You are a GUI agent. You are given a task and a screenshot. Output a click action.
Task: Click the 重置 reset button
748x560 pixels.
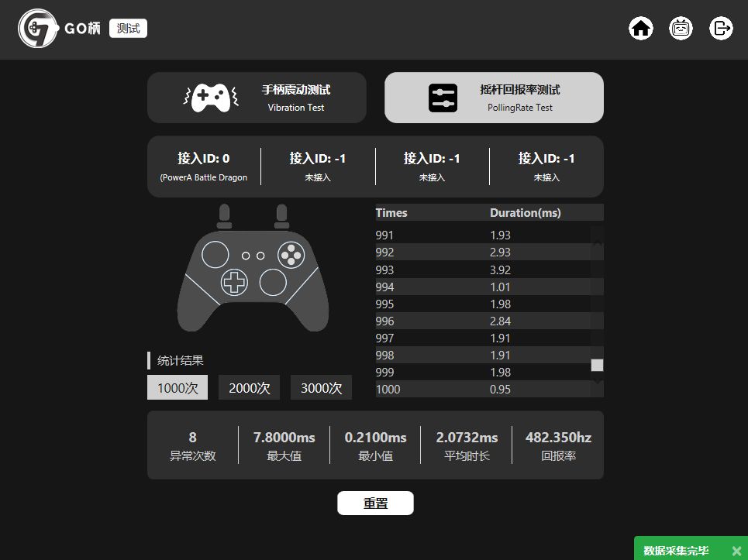coord(375,503)
